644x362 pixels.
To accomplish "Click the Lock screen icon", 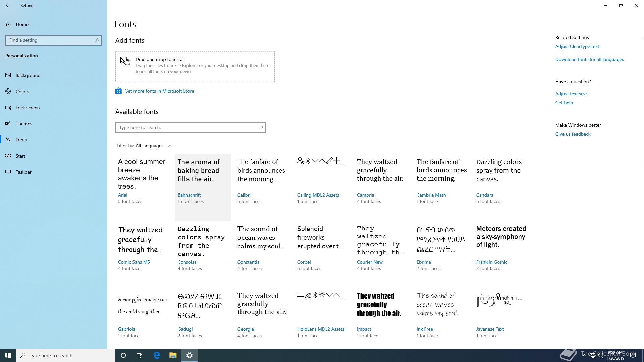I will [8, 108].
